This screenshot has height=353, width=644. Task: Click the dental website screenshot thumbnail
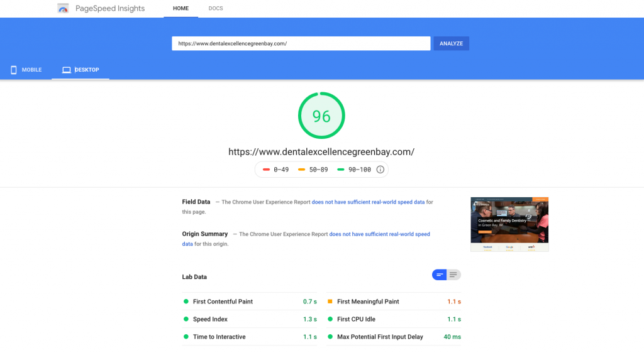(x=509, y=224)
